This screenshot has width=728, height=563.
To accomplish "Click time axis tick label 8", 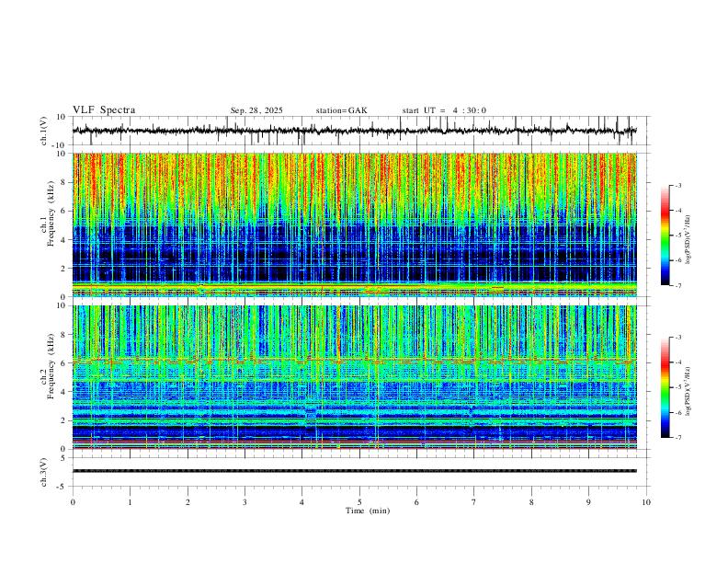I will (x=531, y=502).
